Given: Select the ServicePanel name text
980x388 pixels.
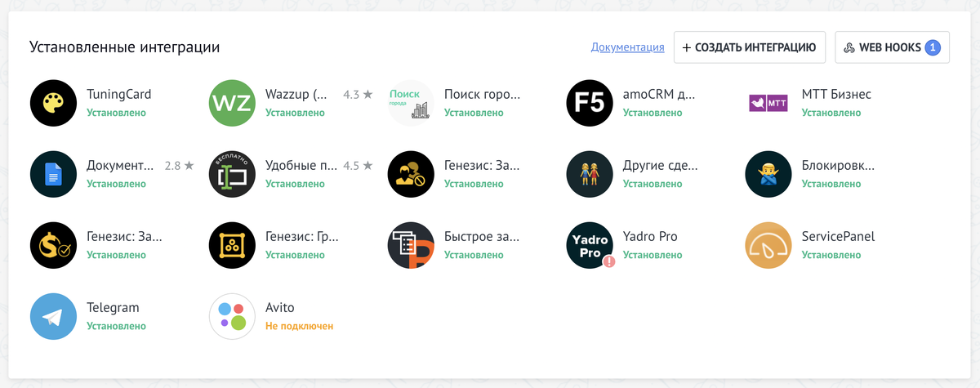Looking at the screenshot, I should tap(838, 236).
